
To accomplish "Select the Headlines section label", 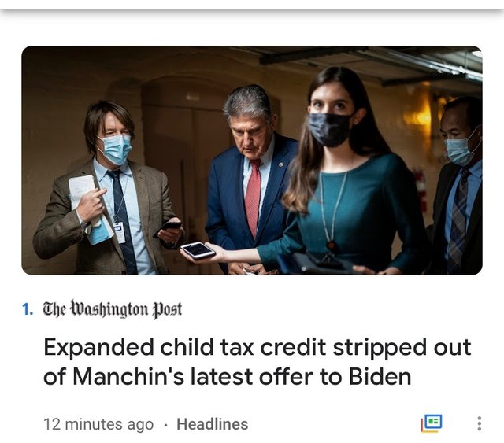I will point(213,424).
